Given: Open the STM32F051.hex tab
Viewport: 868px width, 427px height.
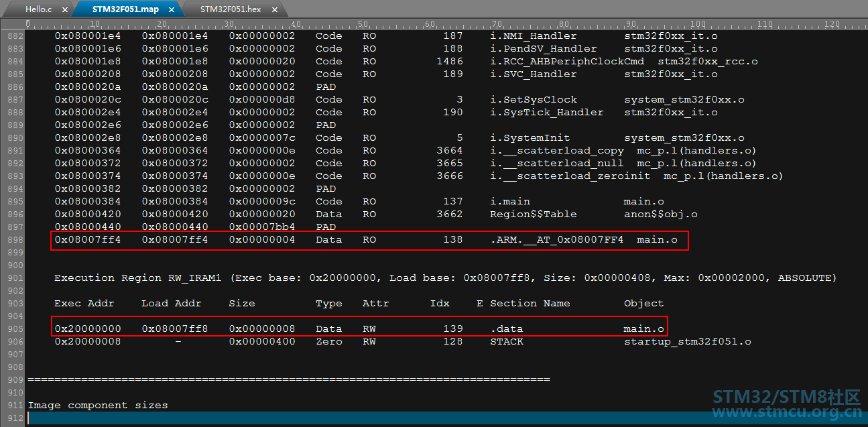Looking at the screenshot, I should tap(231, 9).
